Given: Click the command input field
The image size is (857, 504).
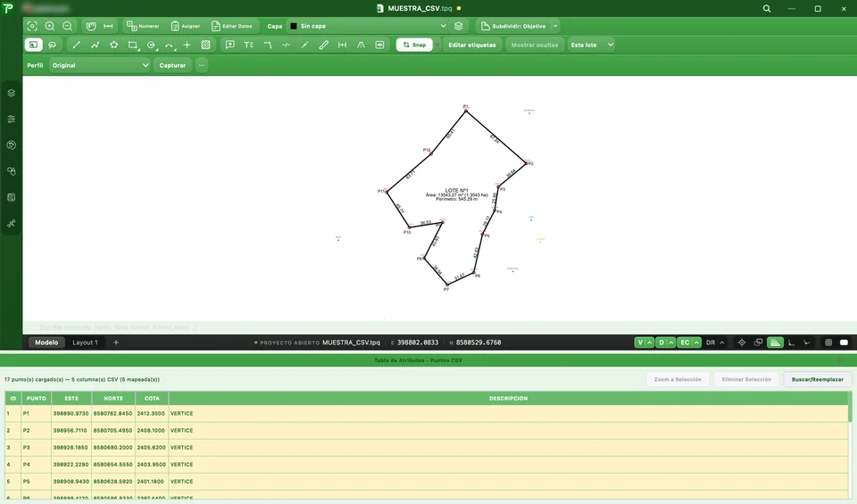Looking at the screenshot, I should 439,327.
